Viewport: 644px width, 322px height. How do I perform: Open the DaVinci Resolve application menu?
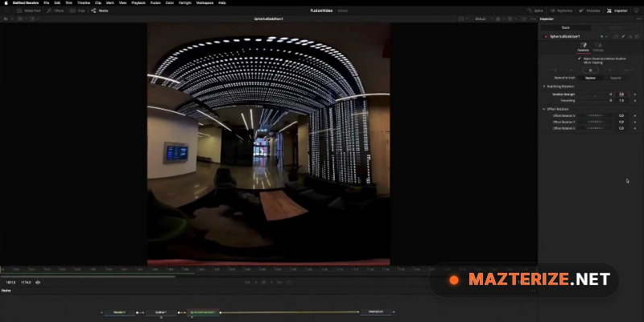pos(26,2)
